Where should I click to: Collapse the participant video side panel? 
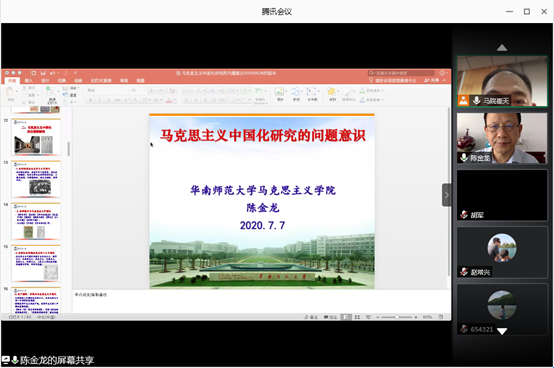click(x=447, y=195)
